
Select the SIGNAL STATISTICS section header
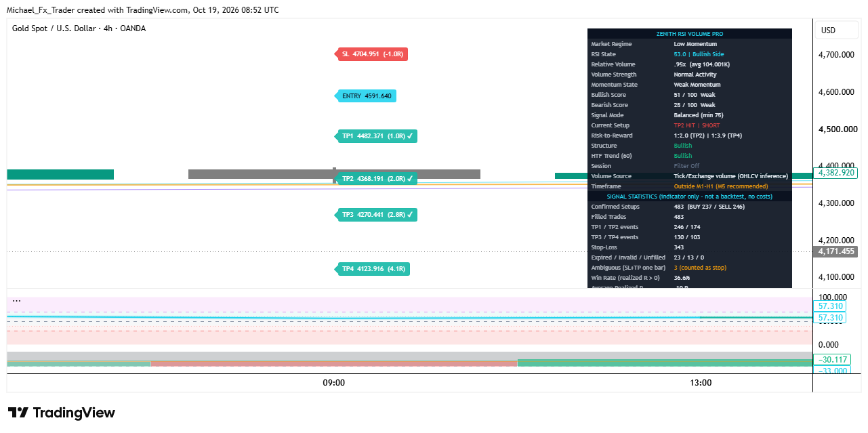(x=690, y=197)
